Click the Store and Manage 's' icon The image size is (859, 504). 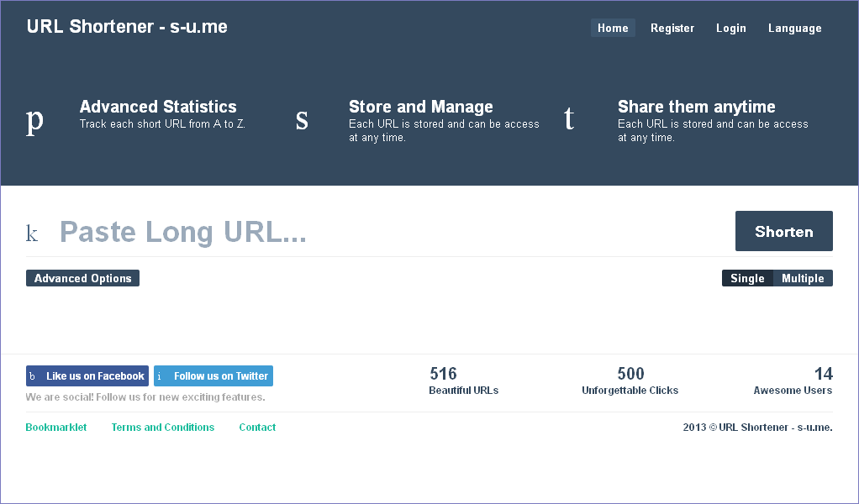point(302,121)
